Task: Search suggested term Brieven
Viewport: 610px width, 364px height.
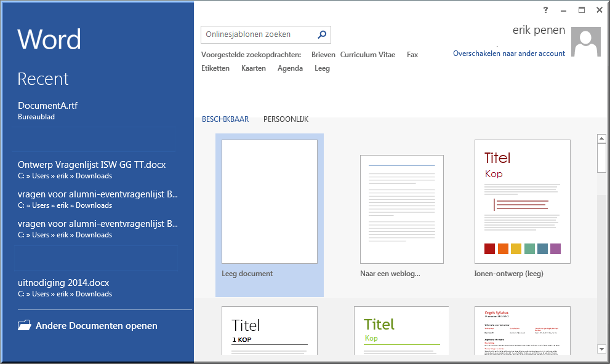Action: 323,55
